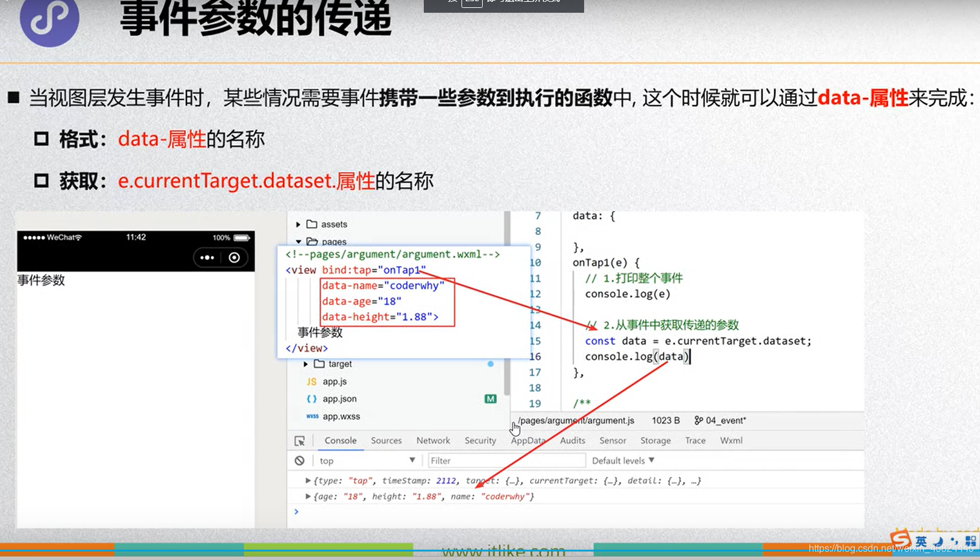This screenshot has height=560, width=980.
Task: Expand the logged dataset object
Action: tap(308, 496)
